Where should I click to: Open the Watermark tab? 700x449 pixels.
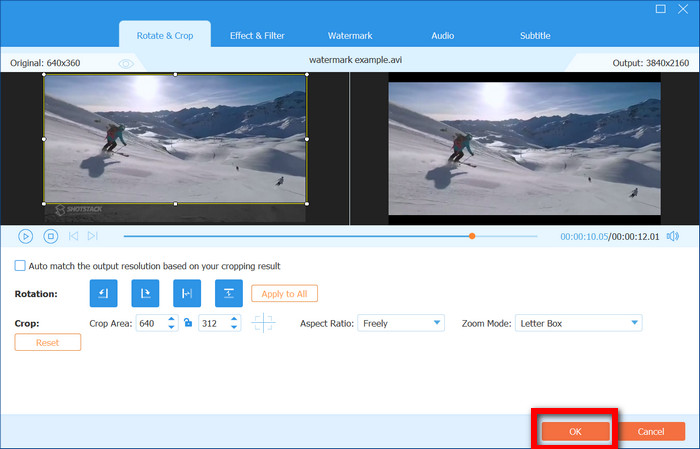pos(350,36)
